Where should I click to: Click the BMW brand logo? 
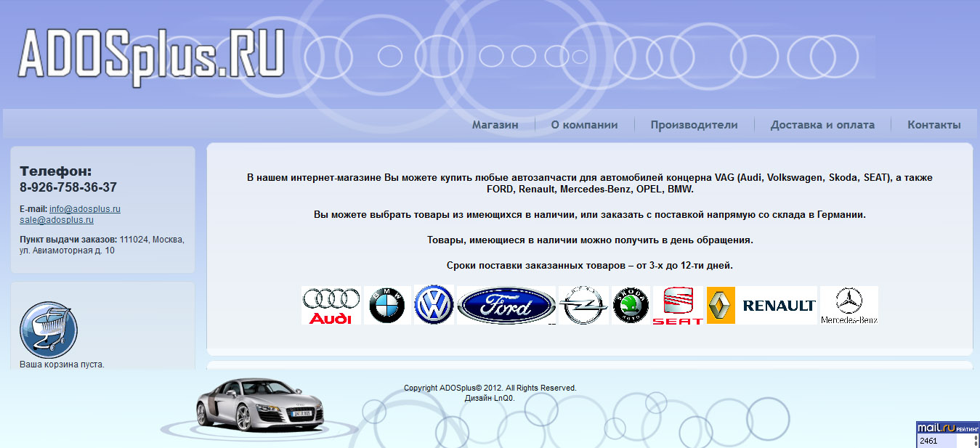coord(387,305)
